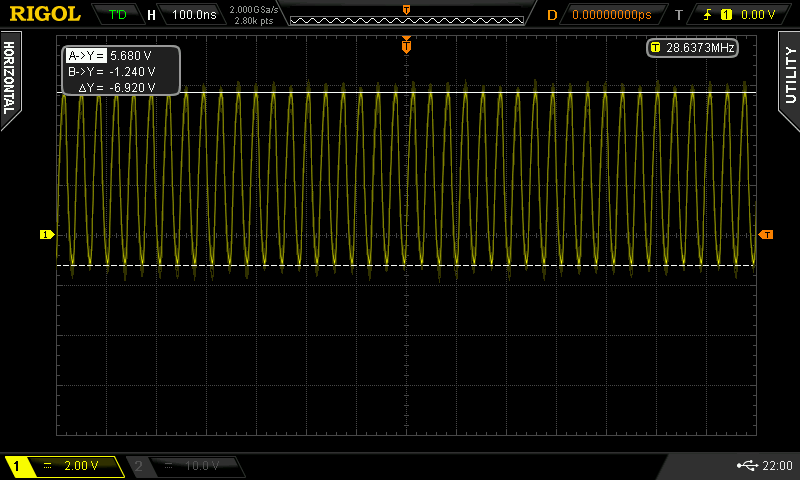Open the 0.00000000ps delay value field
Image resolution: width=800 pixels, height=480 pixels.
(611, 15)
